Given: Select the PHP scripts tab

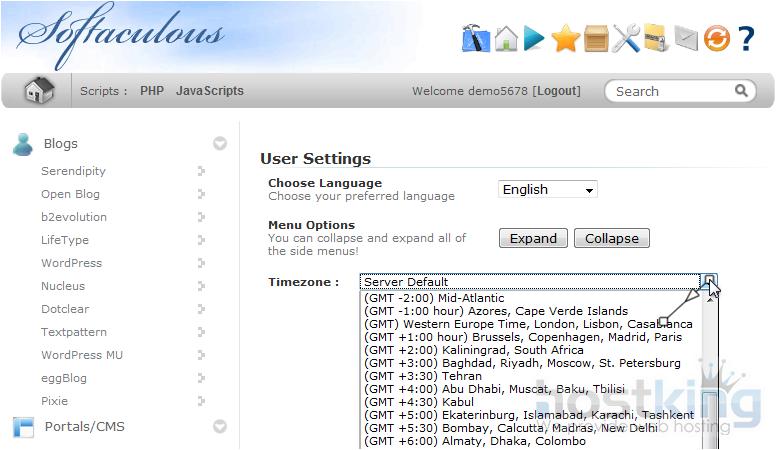Looking at the screenshot, I should [152, 91].
